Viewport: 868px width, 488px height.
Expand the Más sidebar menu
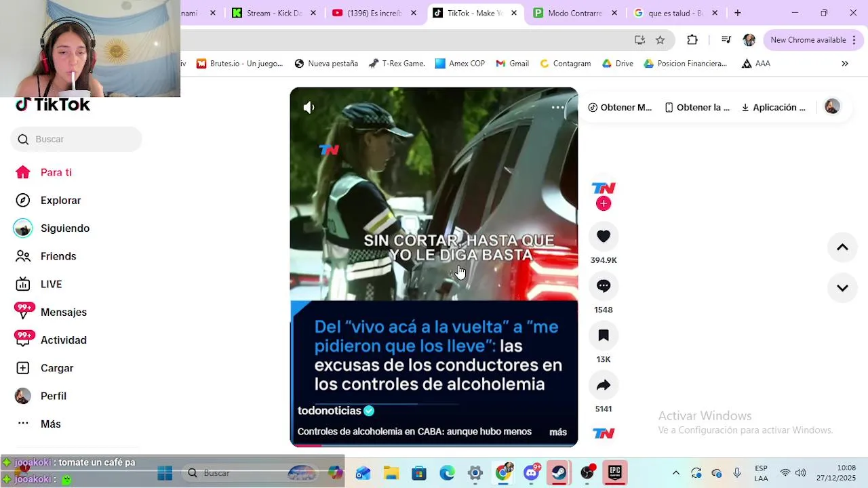coord(39,424)
